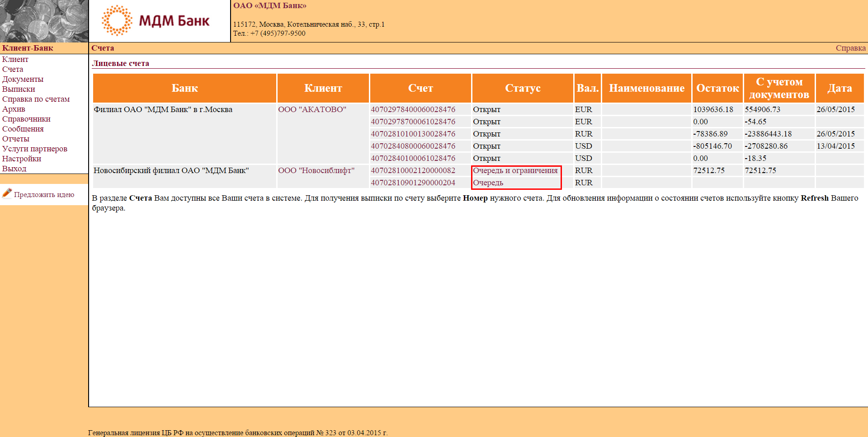Open client ООО "Новосиблифт"
This screenshot has height=437, width=868.
click(x=316, y=170)
